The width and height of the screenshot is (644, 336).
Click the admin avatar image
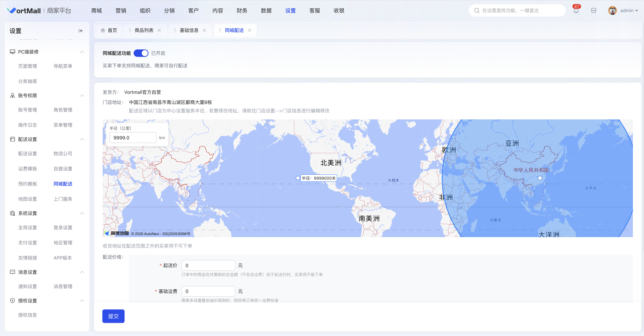pyautogui.click(x=612, y=10)
